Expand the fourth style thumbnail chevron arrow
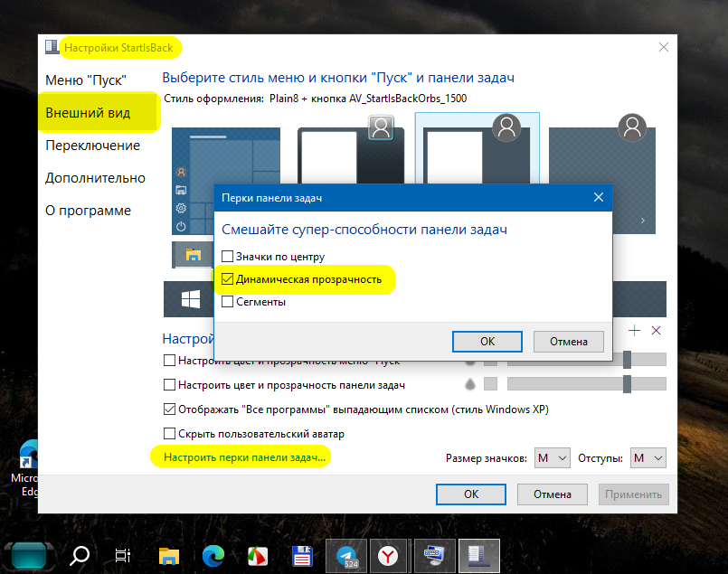The width and height of the screenshot is (728, 574). (x=643, y=221)
